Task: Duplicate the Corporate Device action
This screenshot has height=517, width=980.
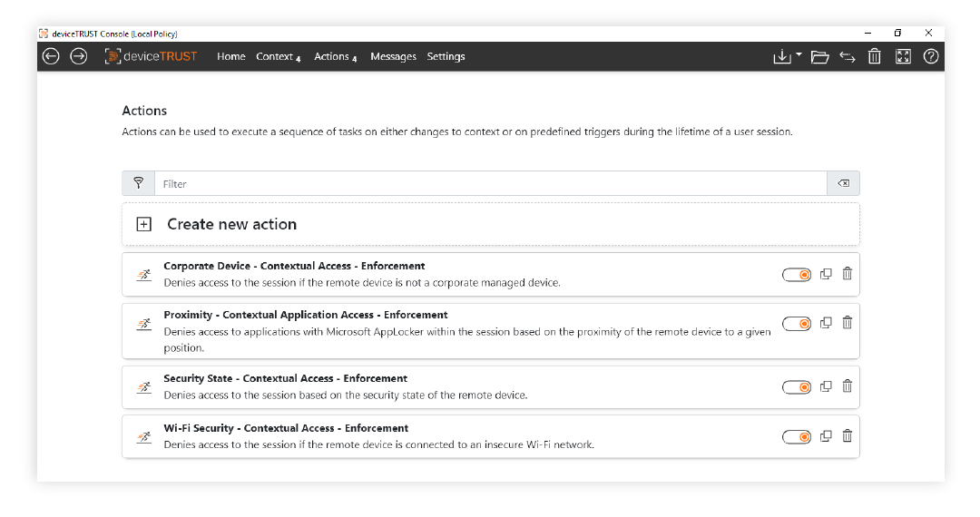Action: 826,274
